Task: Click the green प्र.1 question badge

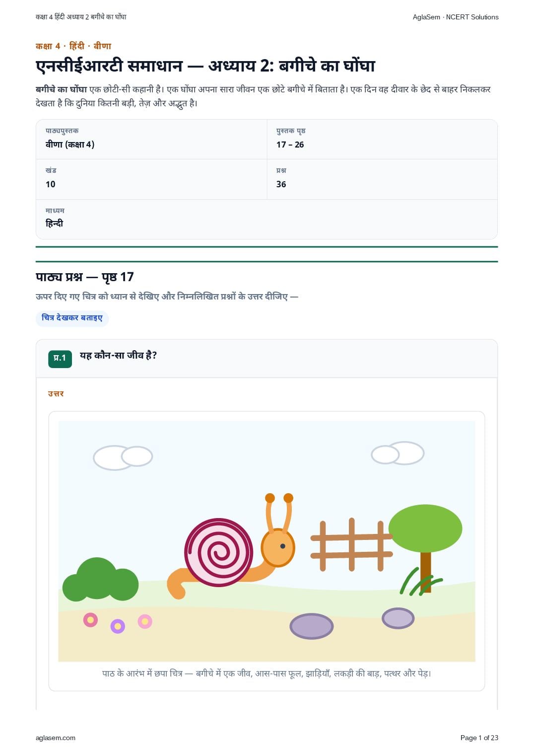Action: (60, 358)
